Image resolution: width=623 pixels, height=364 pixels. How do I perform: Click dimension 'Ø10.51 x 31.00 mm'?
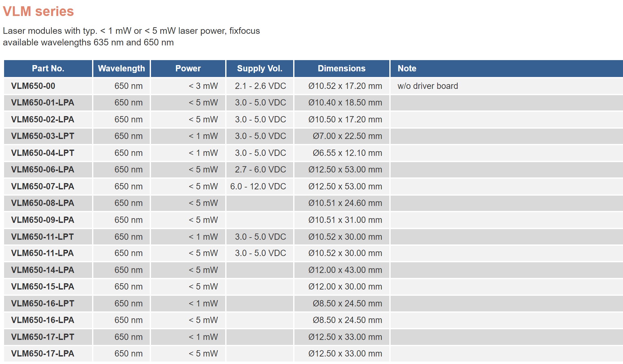pyautogui.click(x=345, y=220)
